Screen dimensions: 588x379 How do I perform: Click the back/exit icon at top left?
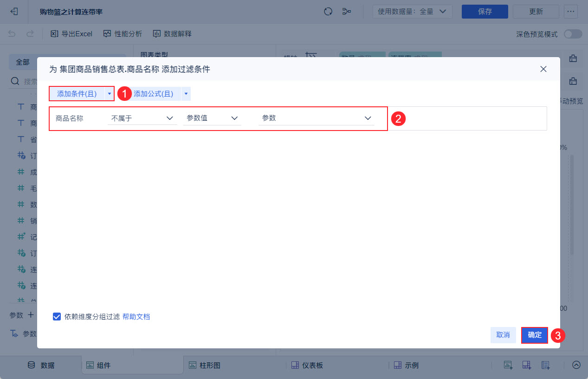[14, 12]
